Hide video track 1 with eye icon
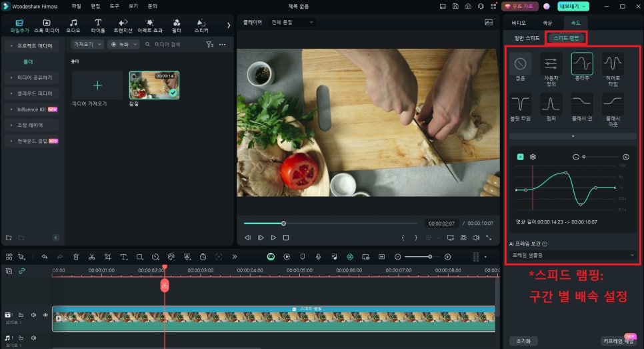 pos(45,315)
